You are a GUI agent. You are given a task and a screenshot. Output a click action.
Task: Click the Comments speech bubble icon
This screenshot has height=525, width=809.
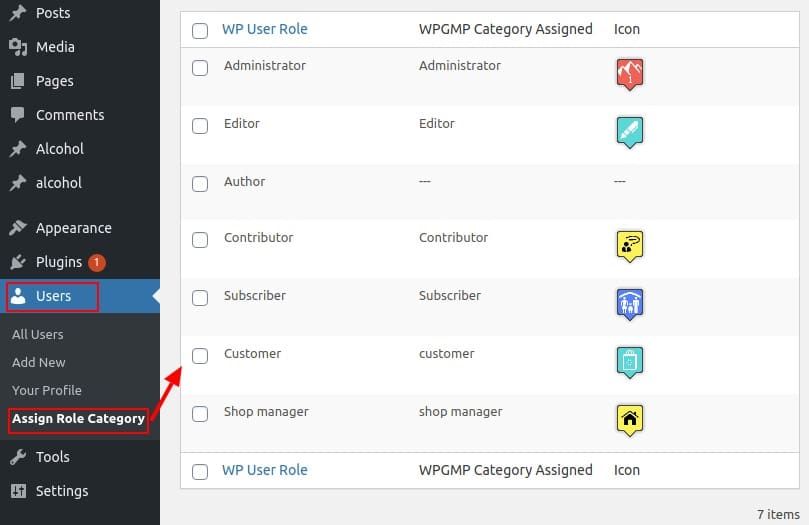click(x=18, y=115)
